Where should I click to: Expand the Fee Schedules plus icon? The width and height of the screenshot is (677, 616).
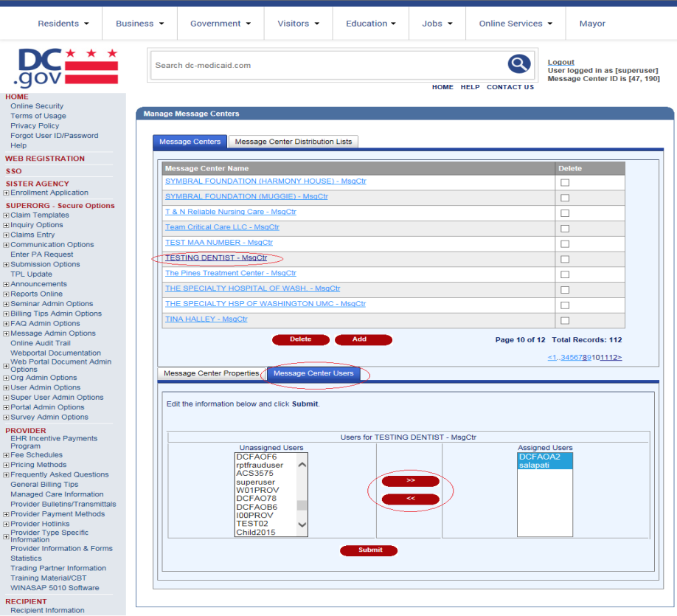[6, 455]
